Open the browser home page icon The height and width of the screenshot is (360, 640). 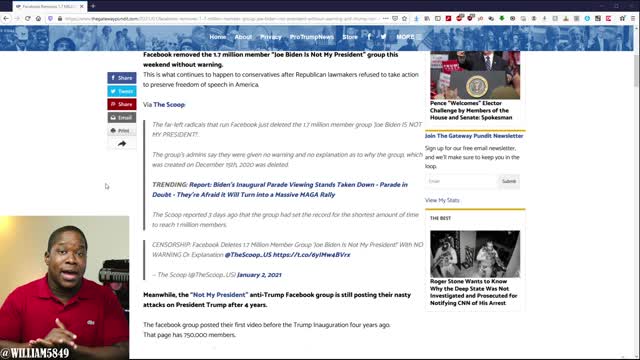click(38, 18)
